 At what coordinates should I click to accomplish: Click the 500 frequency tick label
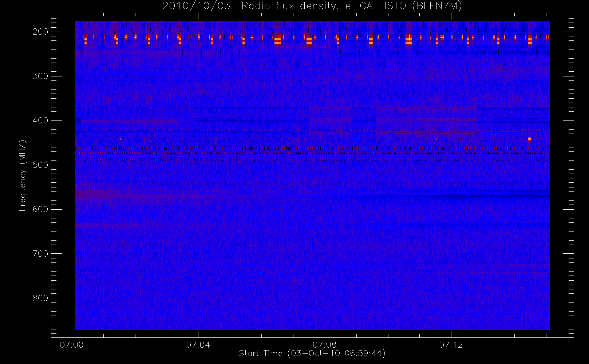point(40,165)
